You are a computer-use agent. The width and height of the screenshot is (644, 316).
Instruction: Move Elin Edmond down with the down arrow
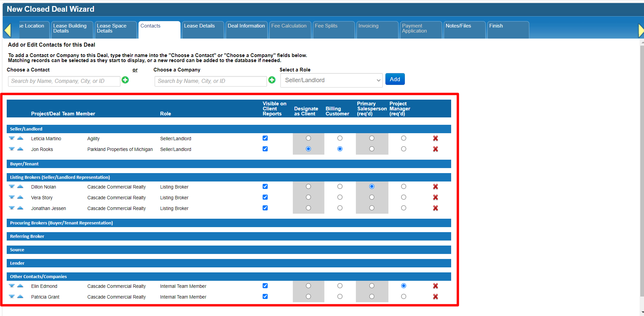click(12, 286)
